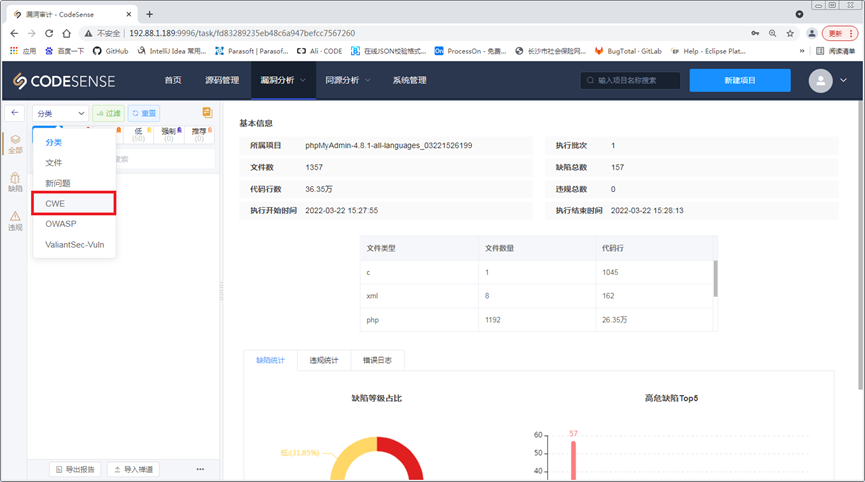Choose OWASP in the dropdown list

(74, 224)
